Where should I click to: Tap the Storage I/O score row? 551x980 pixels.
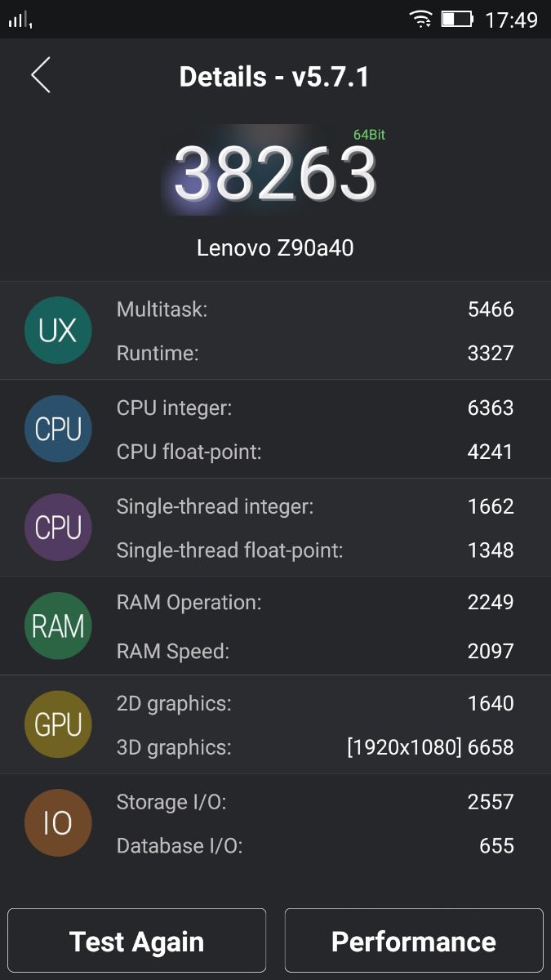314,802
